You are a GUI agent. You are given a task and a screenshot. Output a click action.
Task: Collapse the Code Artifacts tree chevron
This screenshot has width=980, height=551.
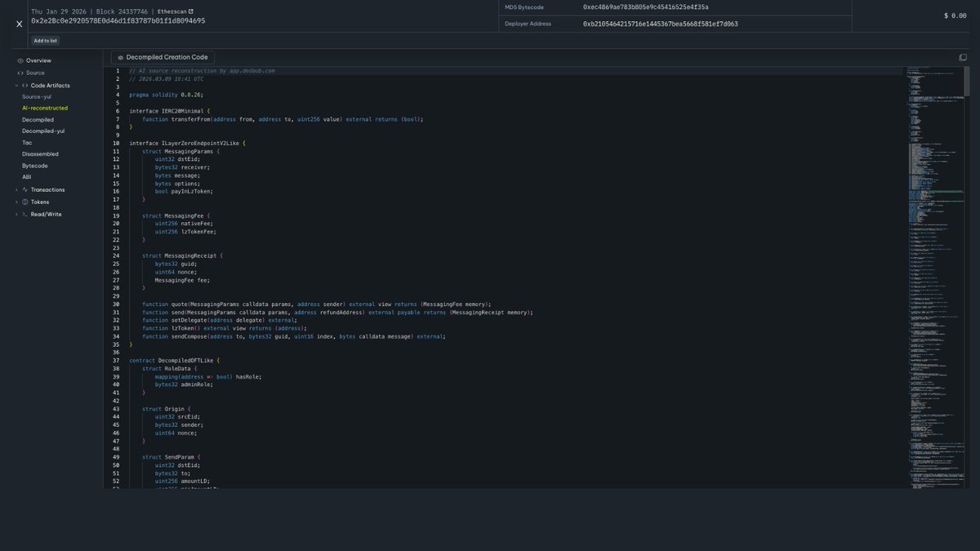[x=16, y=86]
